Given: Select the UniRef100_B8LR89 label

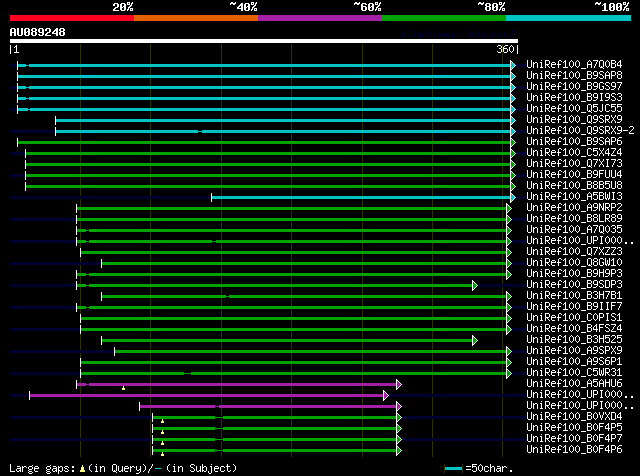Looking at the screenshot, I should pyautogui.click(x=574, y=218).
